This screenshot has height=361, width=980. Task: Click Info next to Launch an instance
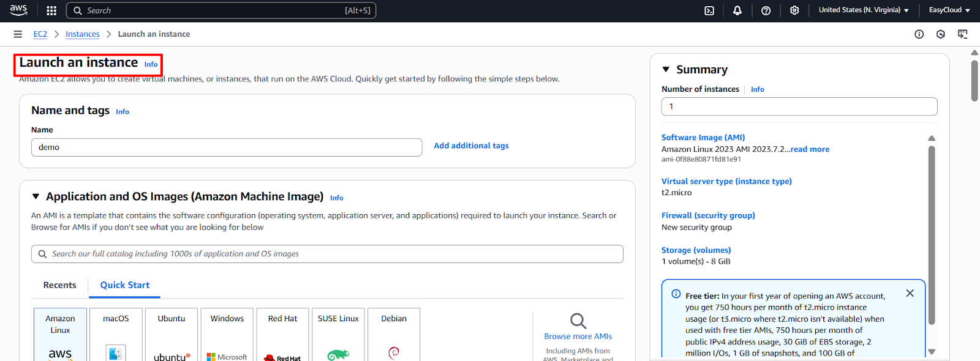(x=151, y=64)
